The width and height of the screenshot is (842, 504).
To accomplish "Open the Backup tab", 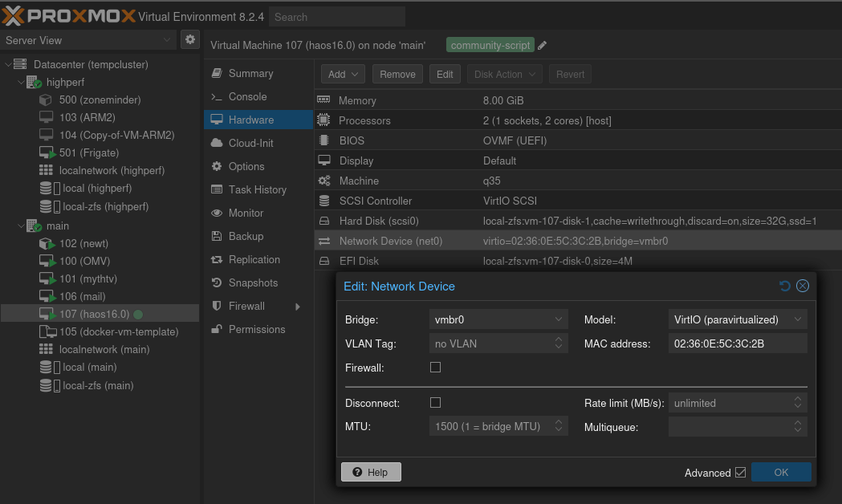I will [x=258, y=236].
